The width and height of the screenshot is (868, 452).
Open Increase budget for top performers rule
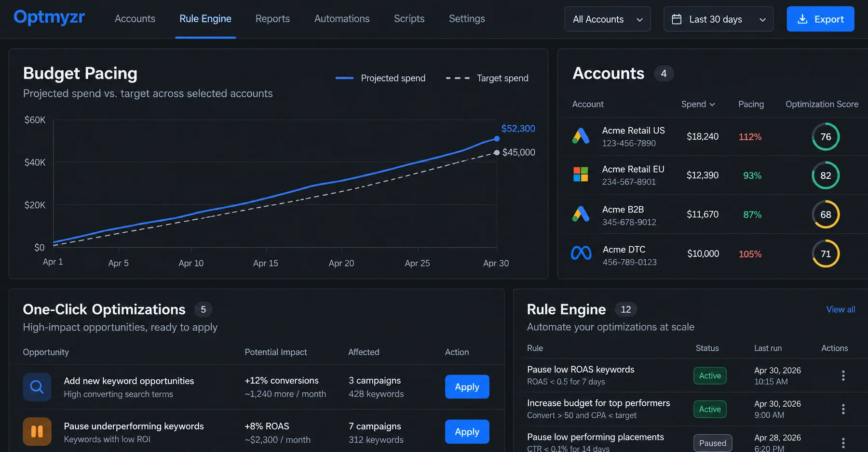(598, 403)
